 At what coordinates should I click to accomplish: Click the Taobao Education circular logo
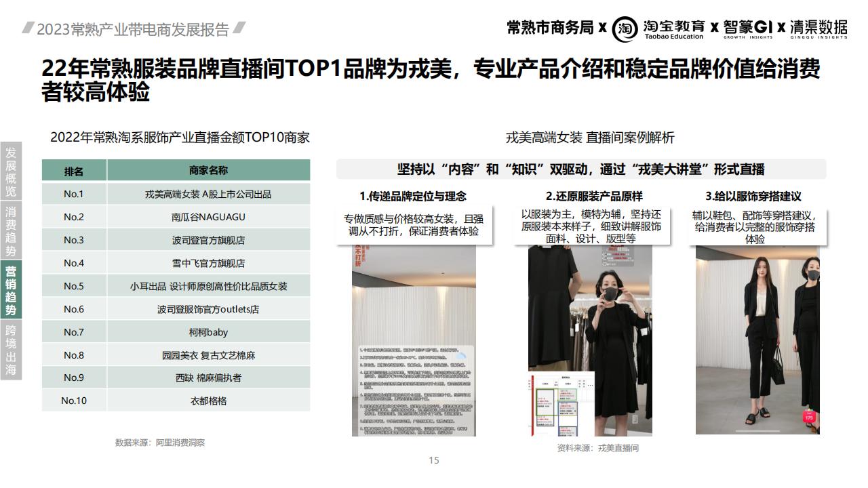point(625,28)
